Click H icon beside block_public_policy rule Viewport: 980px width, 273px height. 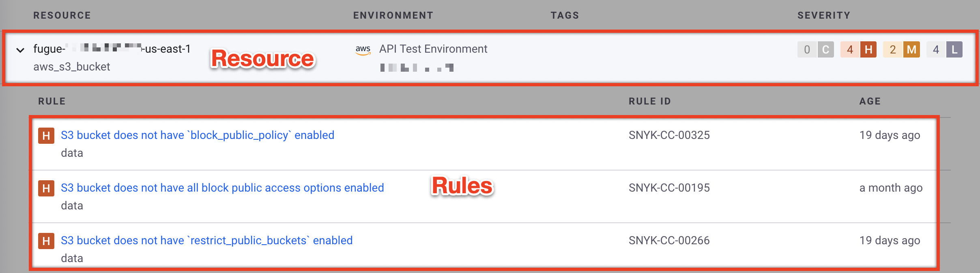46,136
